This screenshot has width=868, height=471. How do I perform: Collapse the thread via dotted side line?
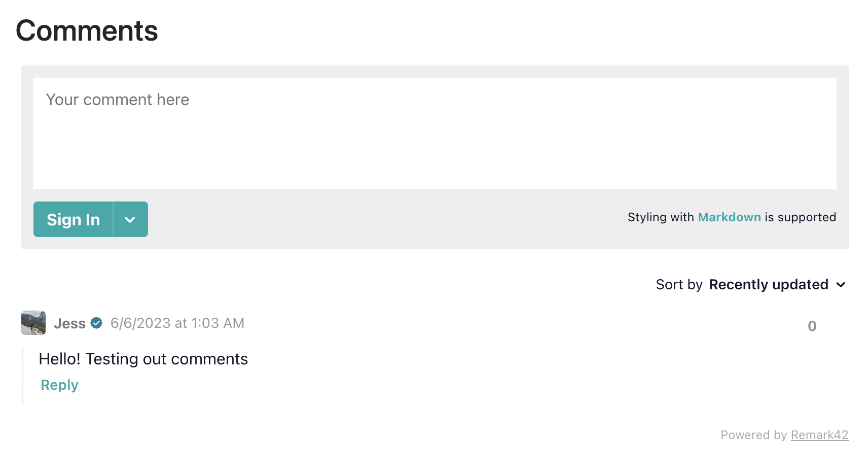pos(23,376)
